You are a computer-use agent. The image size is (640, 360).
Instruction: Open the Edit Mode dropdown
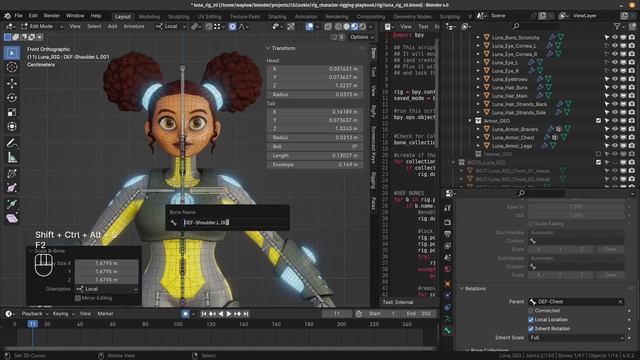click(42, 27)
